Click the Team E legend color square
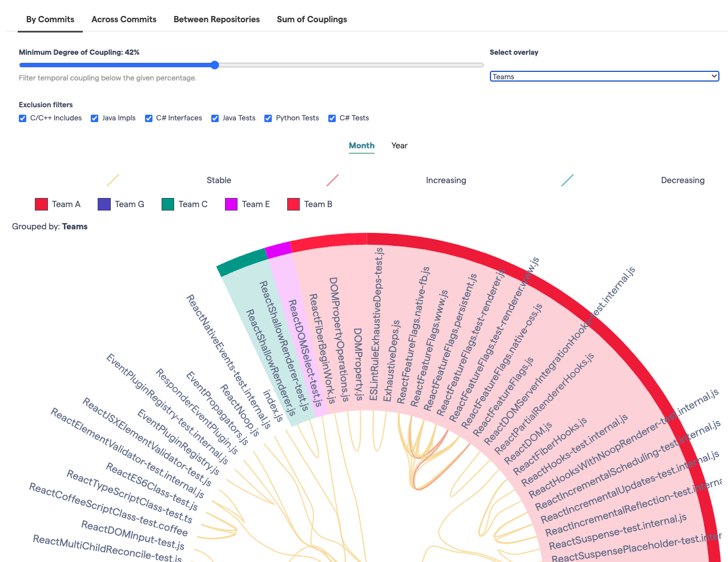This screenshot has height=562, width=728. coord(231,204)
